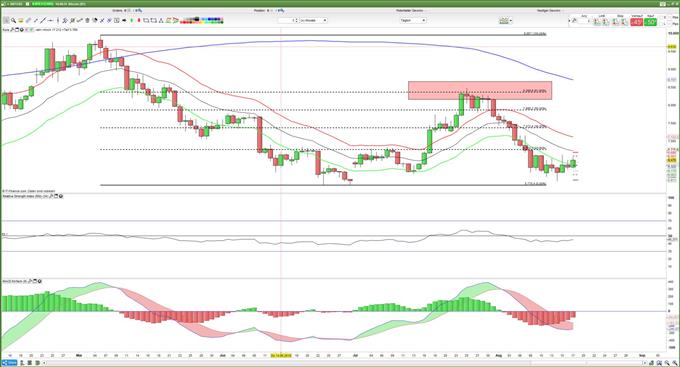Screen dimensions: 680x367
Task: Click the green up-arrow marker tool
Action: [x=131, y=20]
